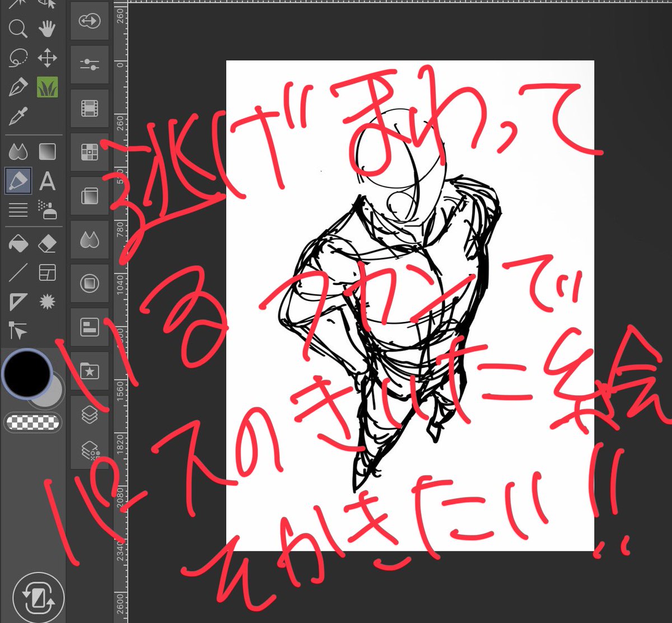Click the white canvas sketch figure
The image size is (672, 623).
(x=410, y=306)
